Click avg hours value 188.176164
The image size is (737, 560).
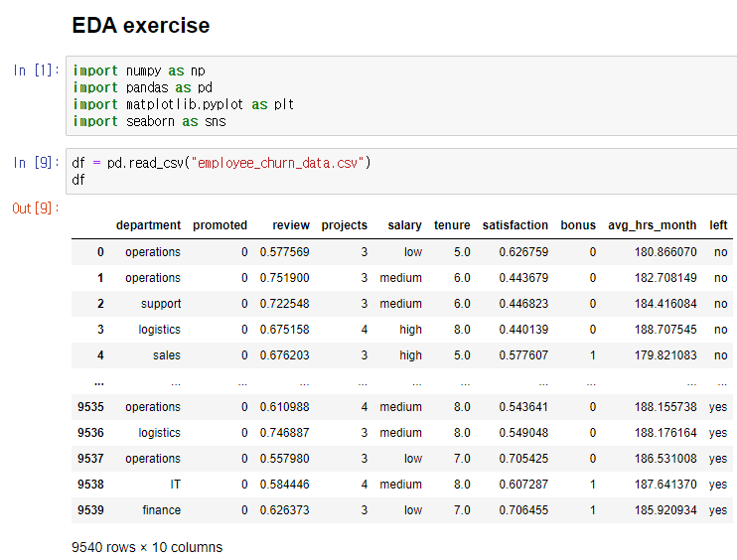(x=665, y=433)
